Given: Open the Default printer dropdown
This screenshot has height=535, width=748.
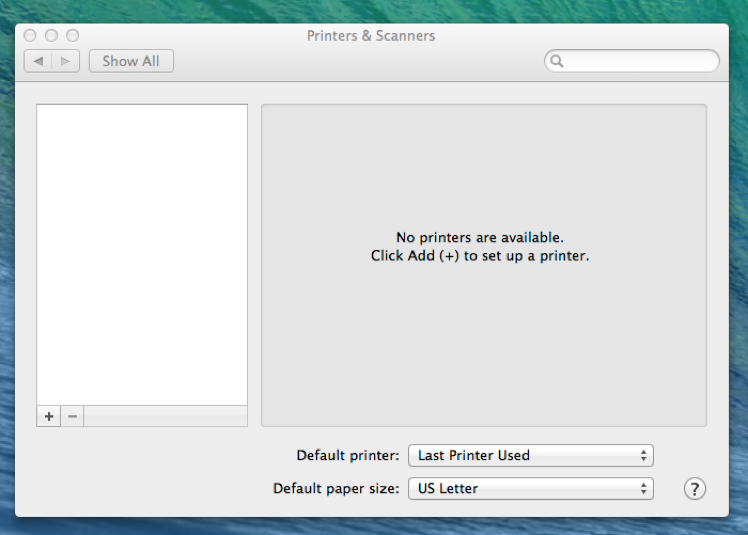Looking at the screenshot, I should tap(530, 455).
